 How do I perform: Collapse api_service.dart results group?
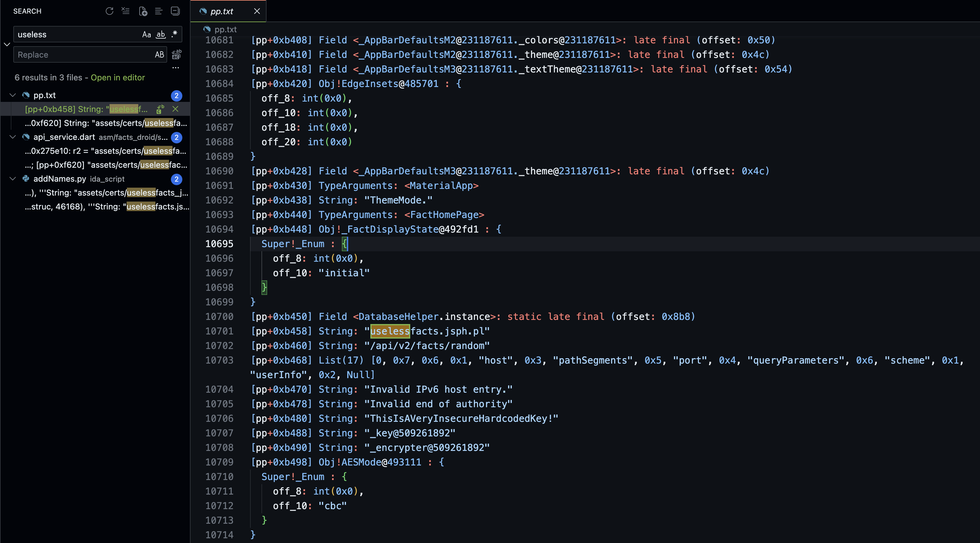pyautogui.click(x=13, y=137)
